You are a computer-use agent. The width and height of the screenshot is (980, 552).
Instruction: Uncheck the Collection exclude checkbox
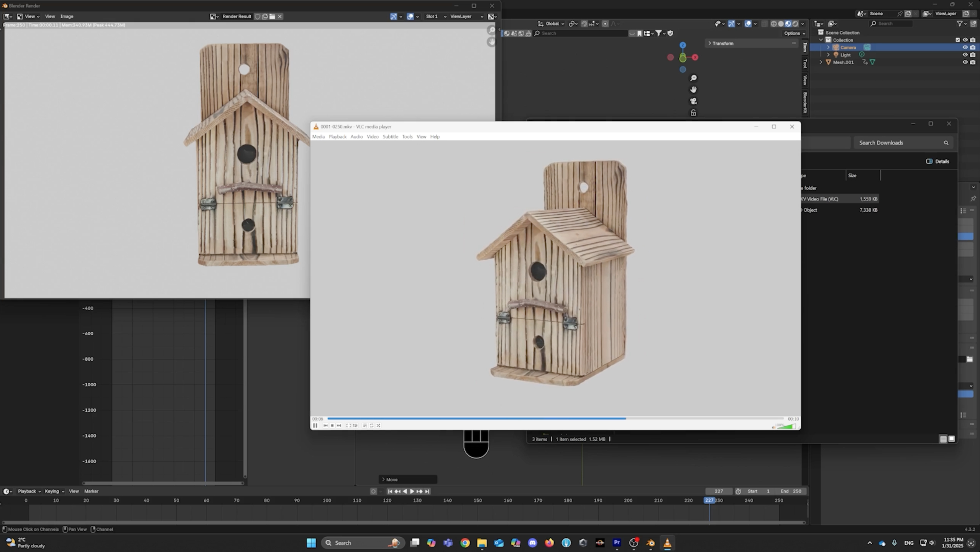pos(957,40)
